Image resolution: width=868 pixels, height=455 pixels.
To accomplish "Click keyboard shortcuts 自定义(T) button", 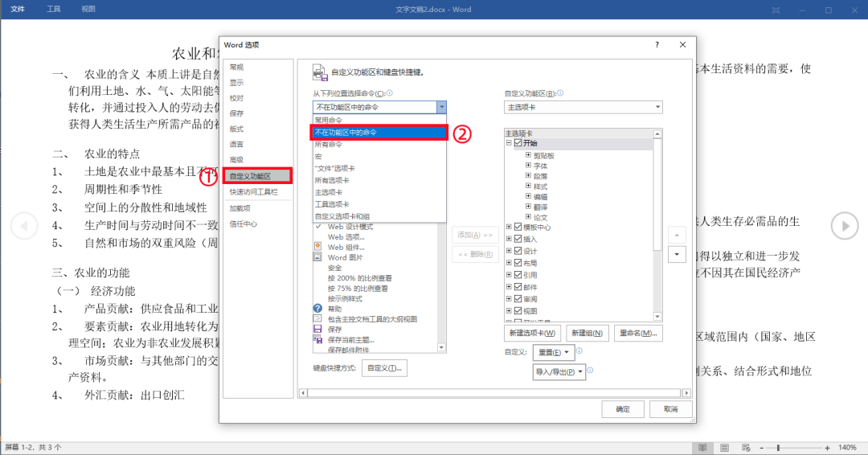I will tap(385, 368).
